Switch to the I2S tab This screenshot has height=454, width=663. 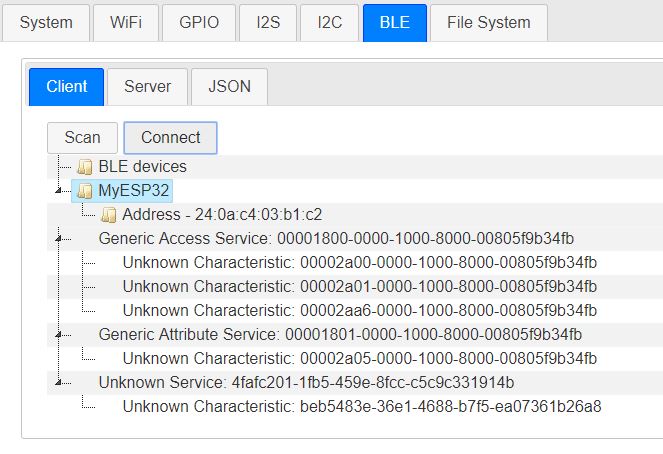pos(268,23)
